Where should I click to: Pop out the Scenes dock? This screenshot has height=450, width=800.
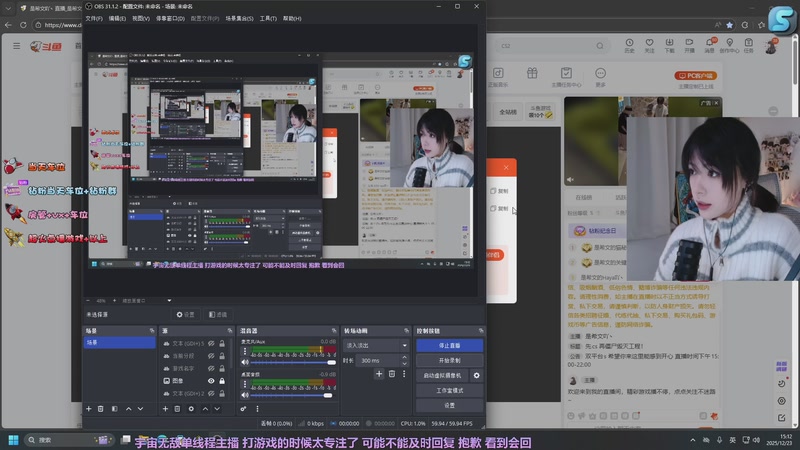point(152,331)
